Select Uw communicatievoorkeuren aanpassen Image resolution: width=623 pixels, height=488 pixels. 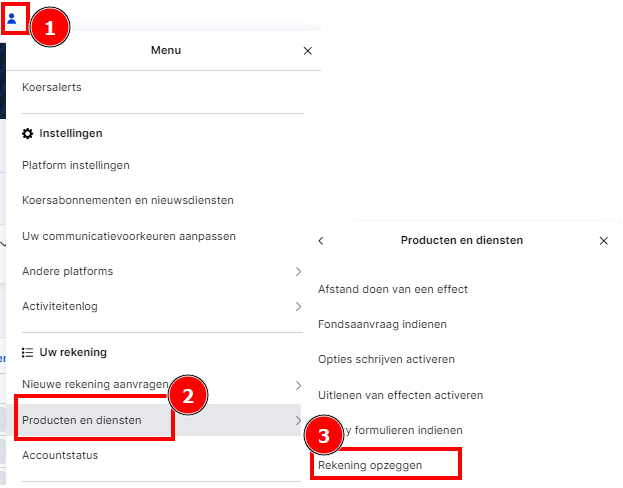tap(129, 236)
